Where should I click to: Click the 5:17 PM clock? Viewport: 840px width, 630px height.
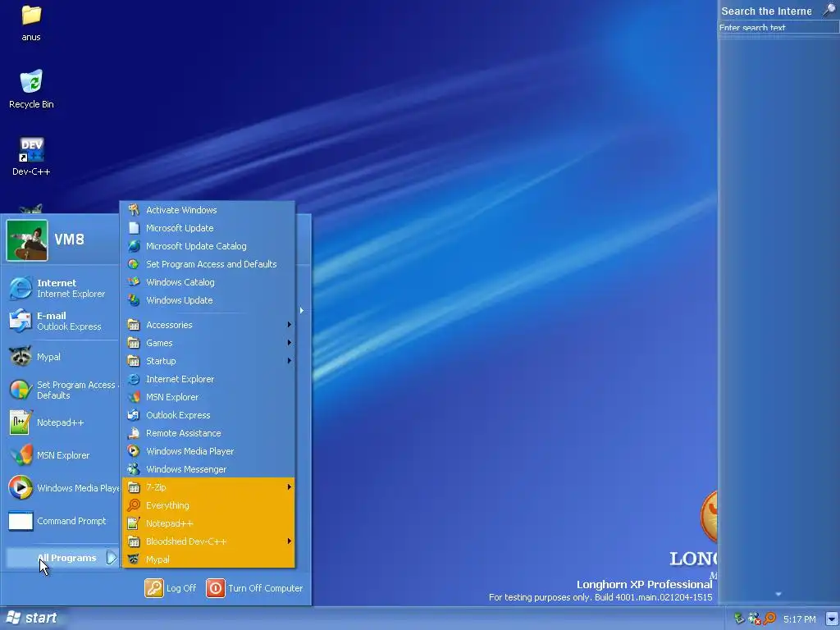tap(799, 619)
